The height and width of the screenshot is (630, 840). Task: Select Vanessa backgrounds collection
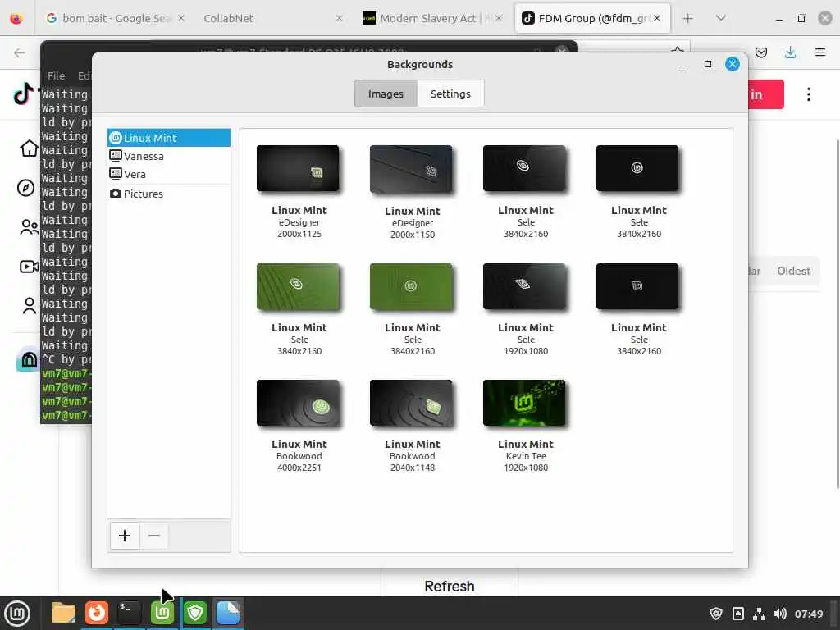pyautogui.click(x=169, y=156)
